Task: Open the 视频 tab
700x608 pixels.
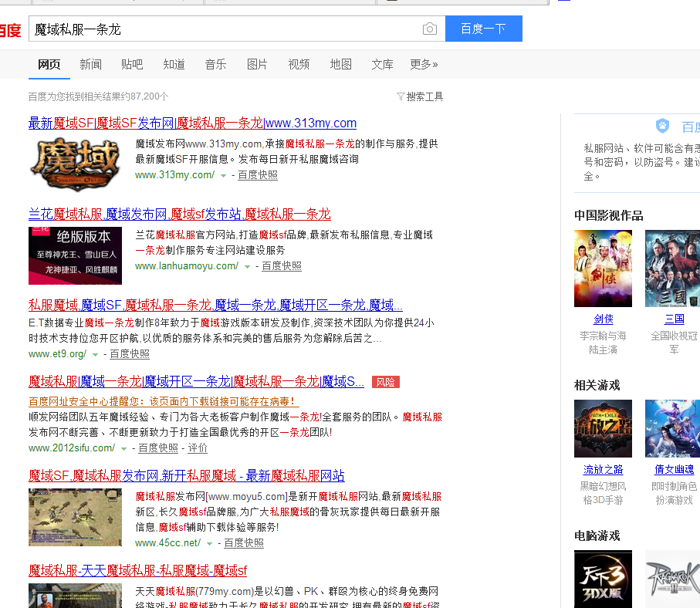Action: pyautogui.click(x=299, y=65)
